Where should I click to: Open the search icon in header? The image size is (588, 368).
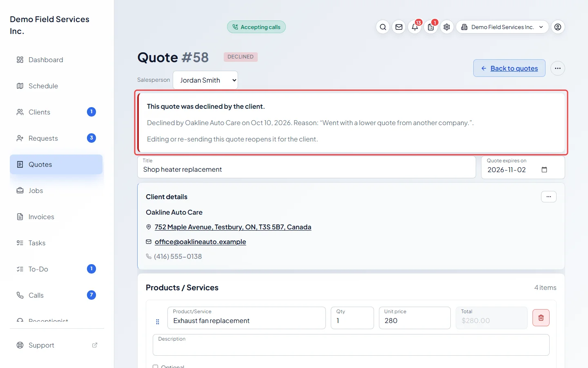pos(383,27)
